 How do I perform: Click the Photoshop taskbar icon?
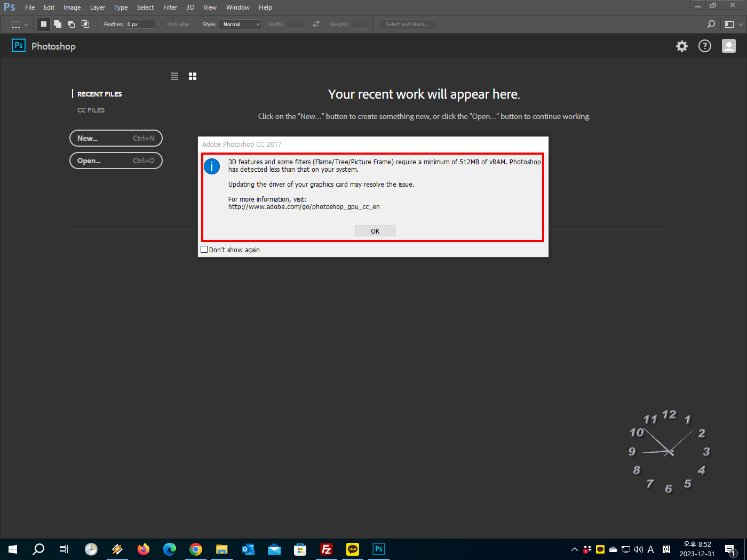click(379, 549)
